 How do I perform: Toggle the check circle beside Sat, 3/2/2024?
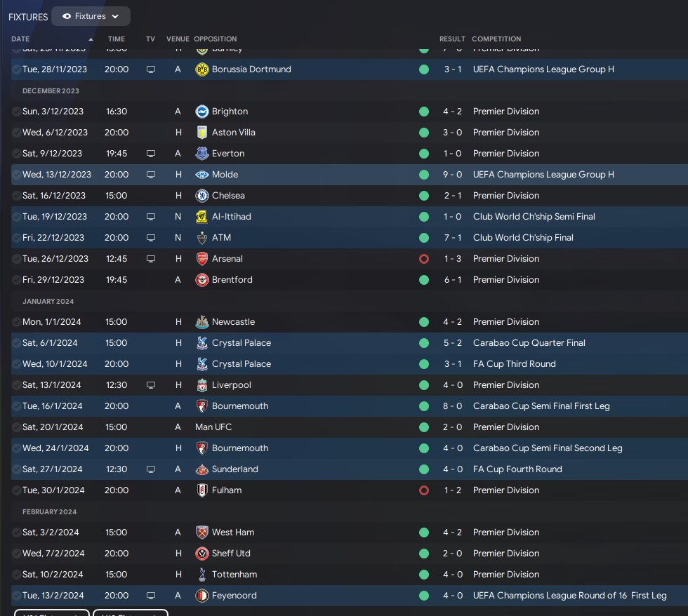click(17, 533)
